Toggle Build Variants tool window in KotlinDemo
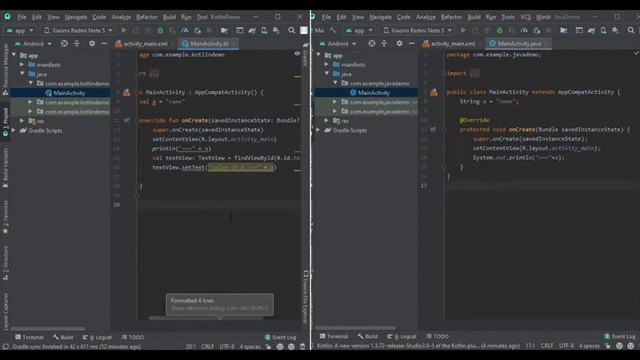This screenshot has width=640, height=360. (5, 168)
